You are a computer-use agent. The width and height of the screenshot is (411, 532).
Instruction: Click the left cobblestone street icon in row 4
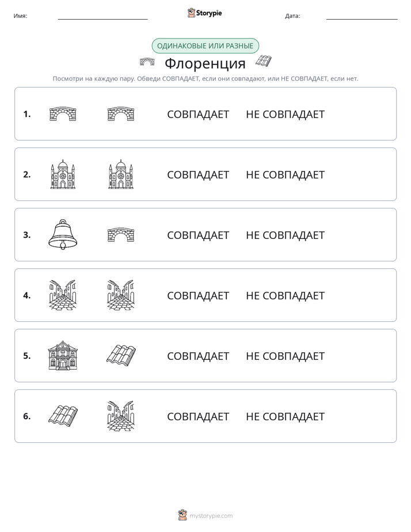[63, 295]
